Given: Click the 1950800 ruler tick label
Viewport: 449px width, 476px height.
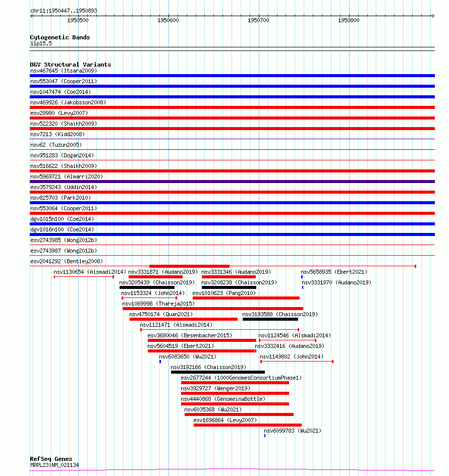Looking at the screenshot, I should click(349, 20).
